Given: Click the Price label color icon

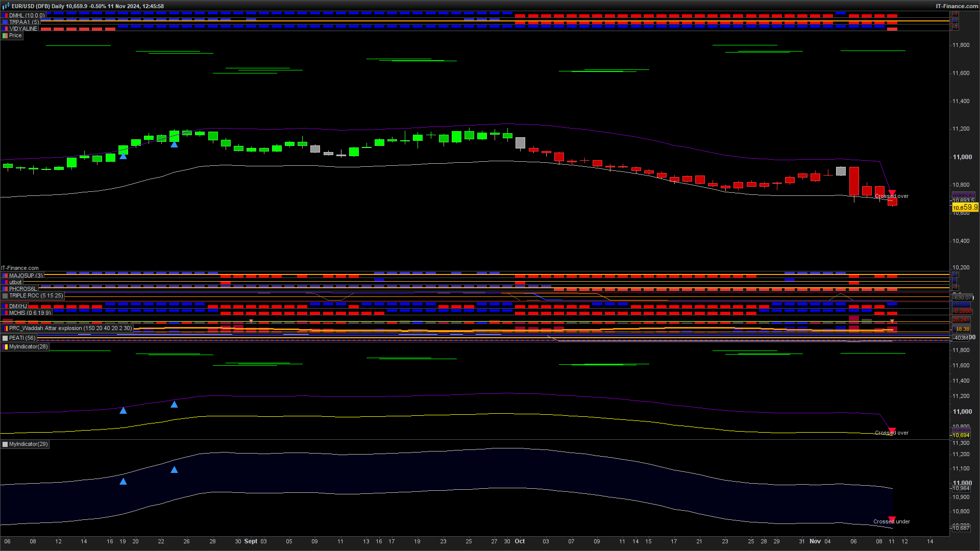Looking at the screenshot, I should (x=5, y=36).
